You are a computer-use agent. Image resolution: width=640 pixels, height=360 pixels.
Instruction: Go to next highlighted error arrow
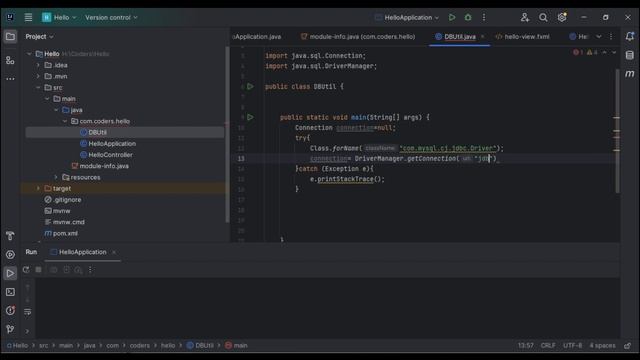614,53
